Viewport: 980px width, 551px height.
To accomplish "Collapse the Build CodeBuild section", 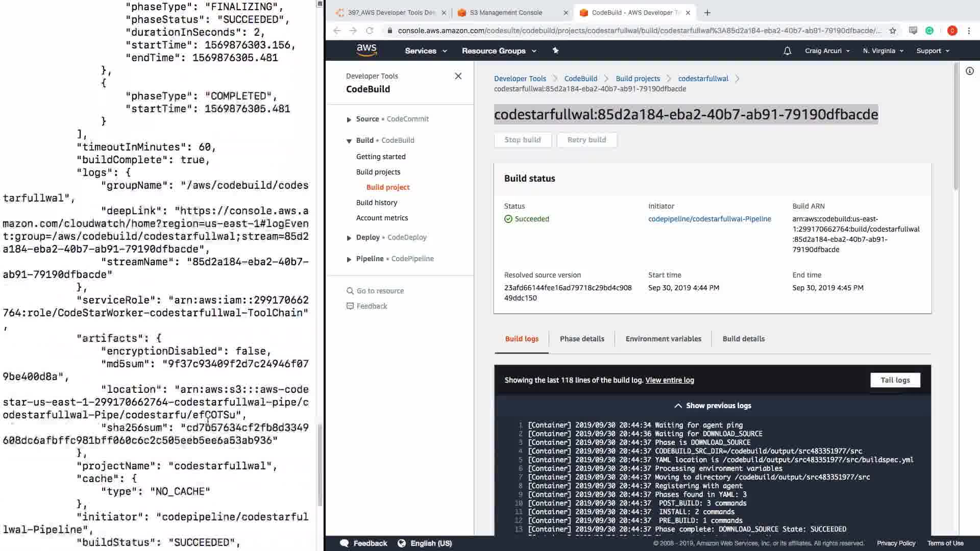I will coord(349,141).
